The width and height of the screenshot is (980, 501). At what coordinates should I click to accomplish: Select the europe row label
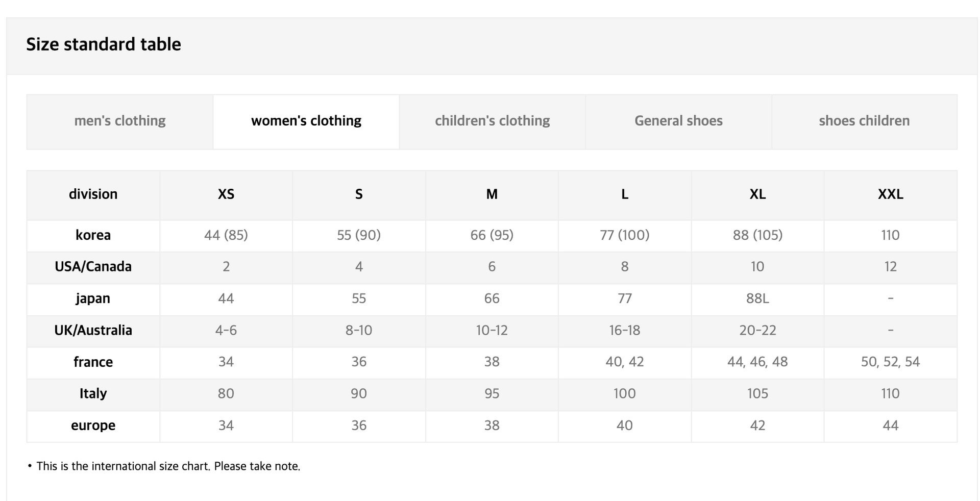point(93,426)
